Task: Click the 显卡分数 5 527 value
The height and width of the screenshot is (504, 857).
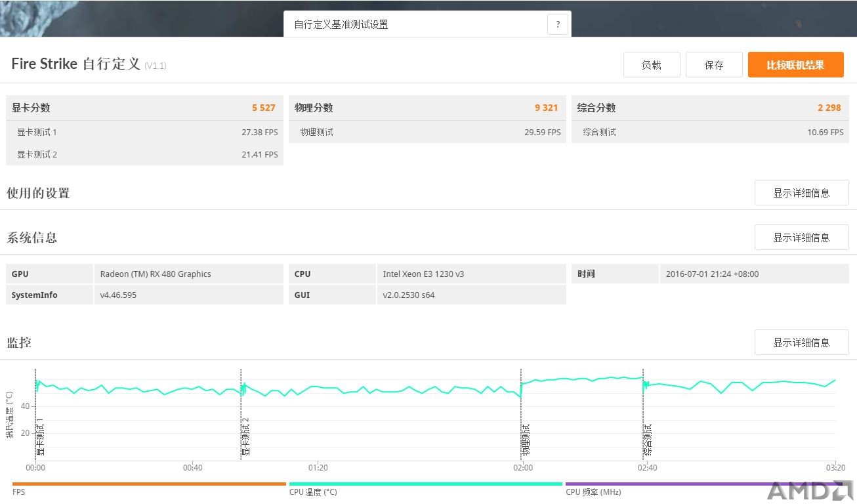Action: click(x=264, y=108)
